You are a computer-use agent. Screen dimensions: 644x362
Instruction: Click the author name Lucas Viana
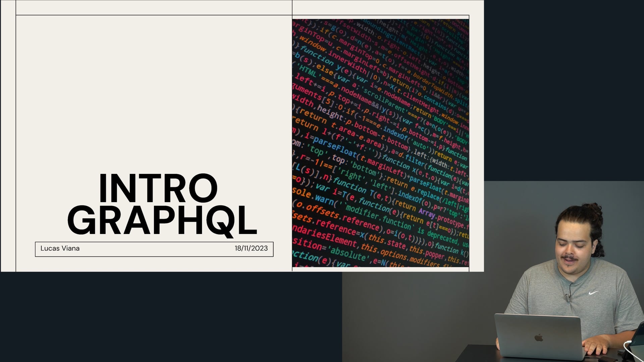click(60, 248)
